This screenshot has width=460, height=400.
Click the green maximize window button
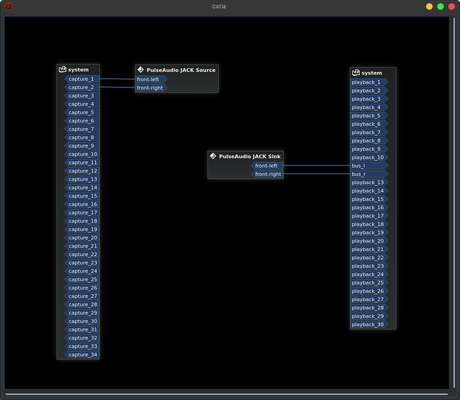coord(440,7)
